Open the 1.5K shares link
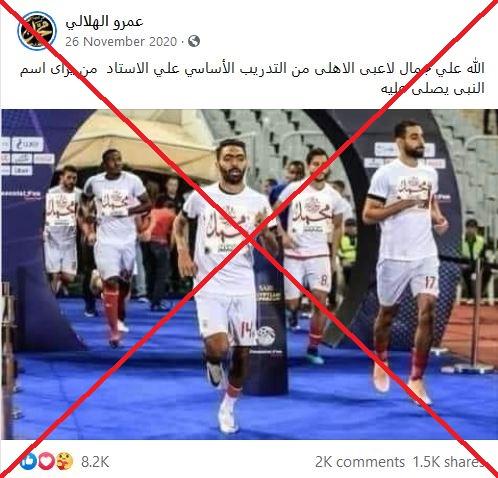Image resolution: width=498 pixels, height=478 pixels. [448, 462]
